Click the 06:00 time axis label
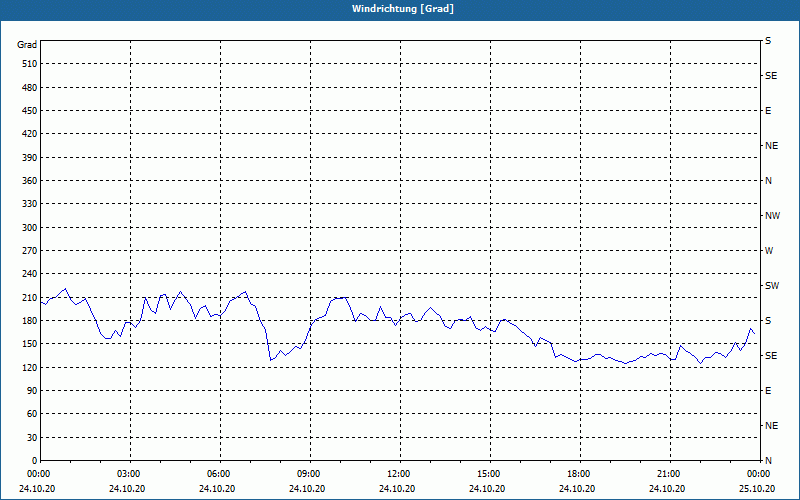800x500 pixels. [220, 474]
